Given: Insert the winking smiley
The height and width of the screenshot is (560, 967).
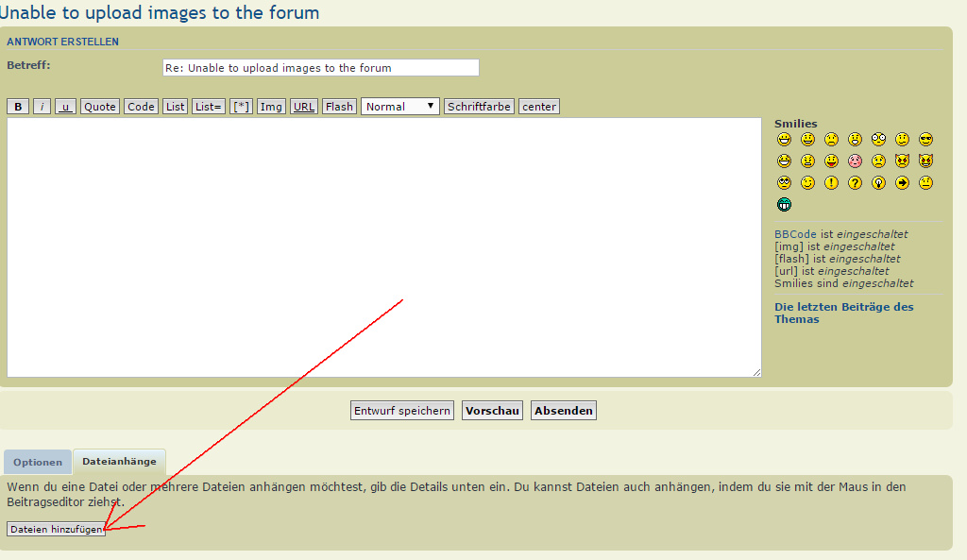Looking at the screenshot, I should pyautogui.click(x=807, y=183).
